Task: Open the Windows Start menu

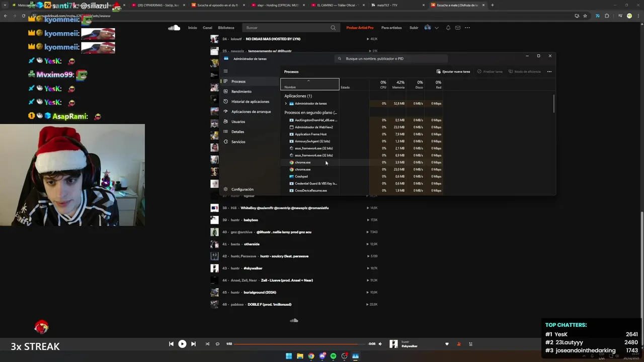Action: point(289,356)
